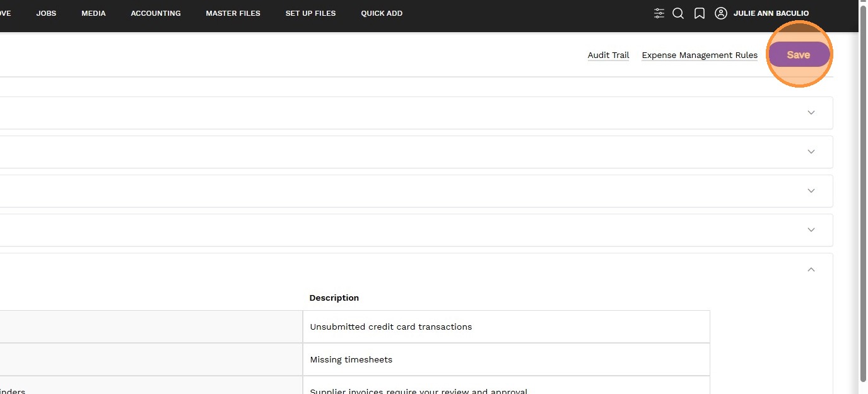
Task: Expand the first collapsed section chevron
Action: (x=811, y=113)
